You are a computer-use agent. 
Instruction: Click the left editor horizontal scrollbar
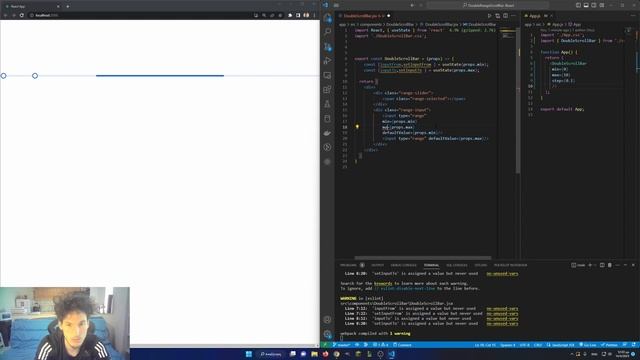[x=423, y=258]
